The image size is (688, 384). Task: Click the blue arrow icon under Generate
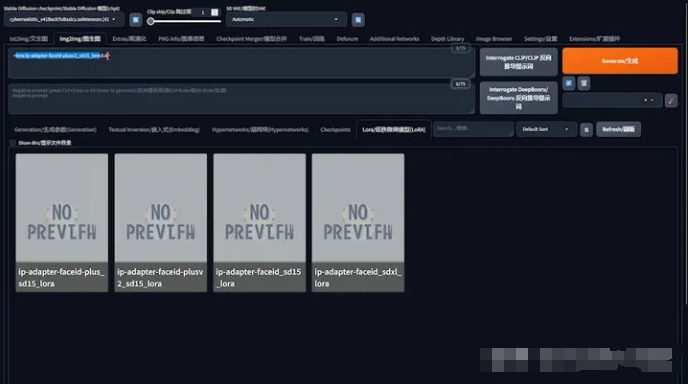[x=569, y=83]
